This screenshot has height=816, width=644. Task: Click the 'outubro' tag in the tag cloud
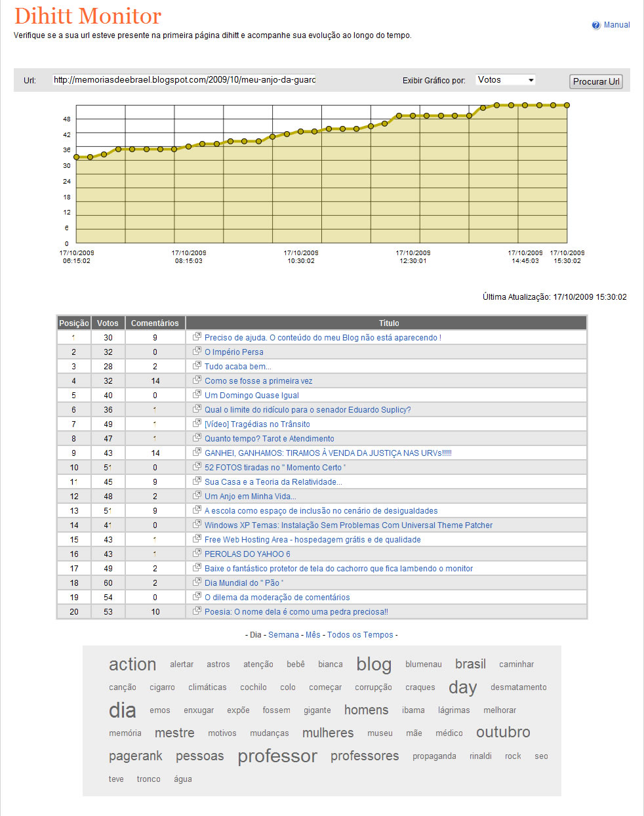point(503,733)
